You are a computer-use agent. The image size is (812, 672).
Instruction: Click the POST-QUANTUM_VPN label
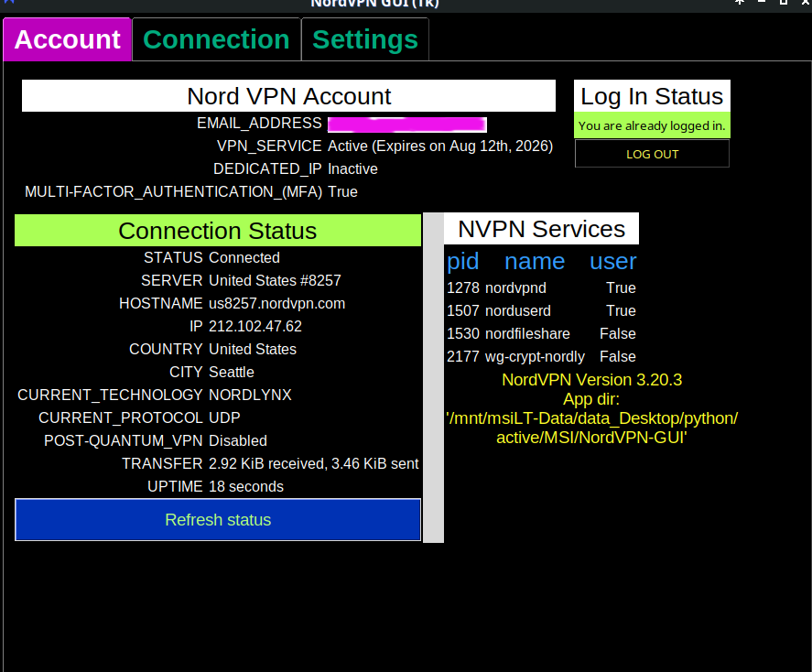tap(124, 440)
